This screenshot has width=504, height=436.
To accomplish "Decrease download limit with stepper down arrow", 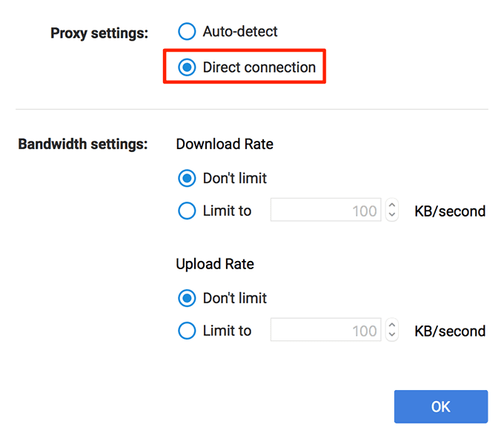I will [x=392, y=217].
